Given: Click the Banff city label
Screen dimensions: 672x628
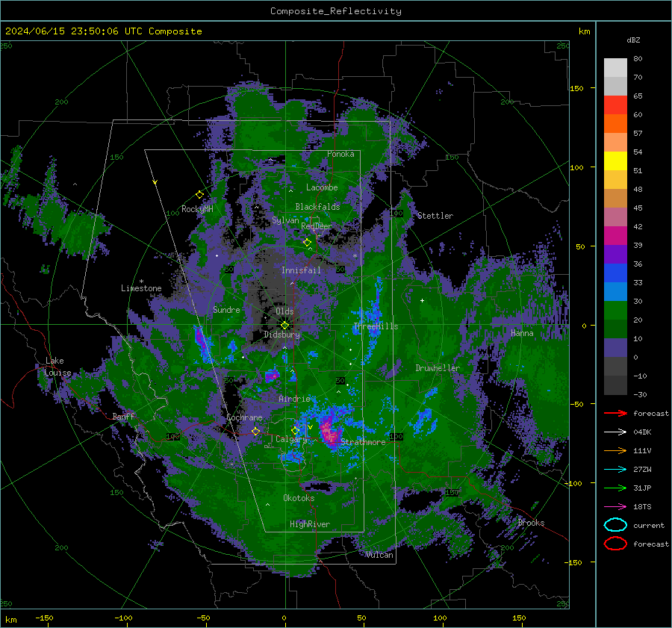Looking at the screenshot, I should coord(123,416).
